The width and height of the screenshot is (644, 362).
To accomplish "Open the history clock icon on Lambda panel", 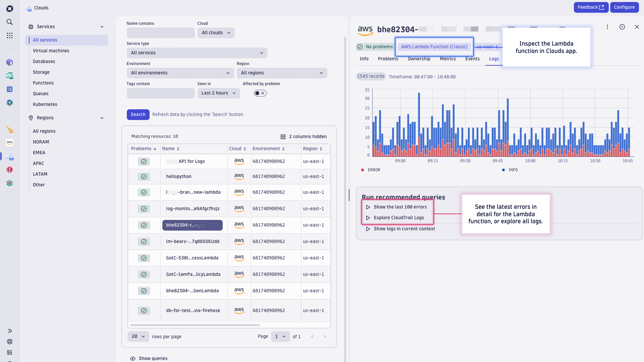I will pos(622,27).
